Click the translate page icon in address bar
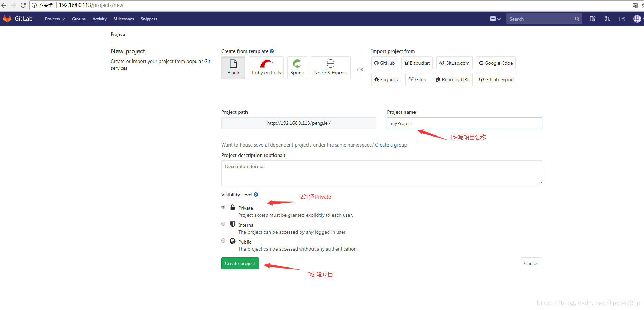The height and width of the screenshot is (310, 644). [635, 5]
